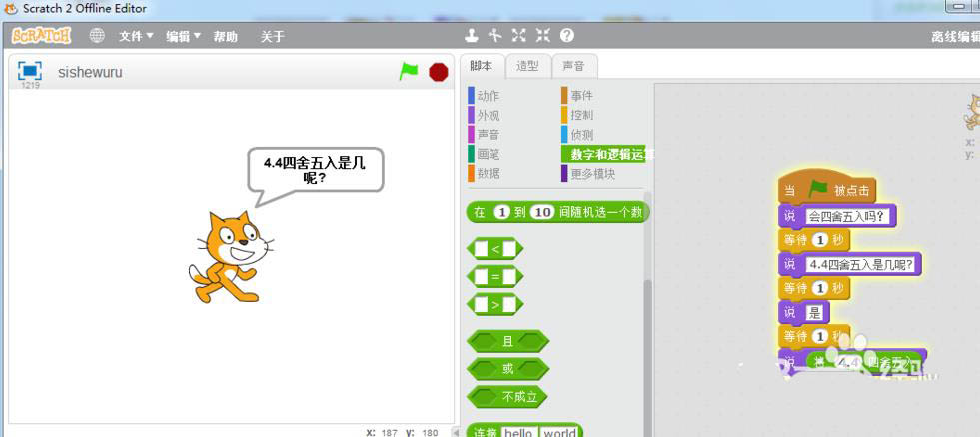The width and height of the screenshot is (980, 437).
Task: Open the 文件 menu
Action: 136,36
